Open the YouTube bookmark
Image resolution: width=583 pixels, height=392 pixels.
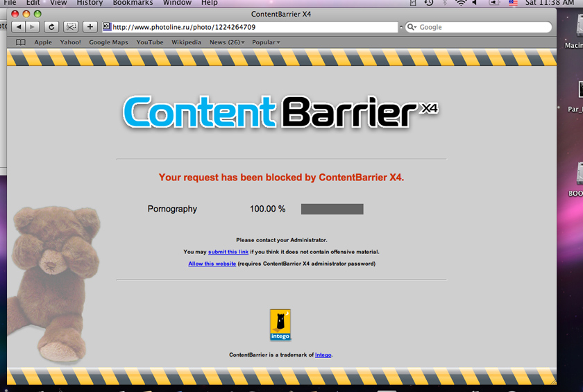[x=150, y=42]
